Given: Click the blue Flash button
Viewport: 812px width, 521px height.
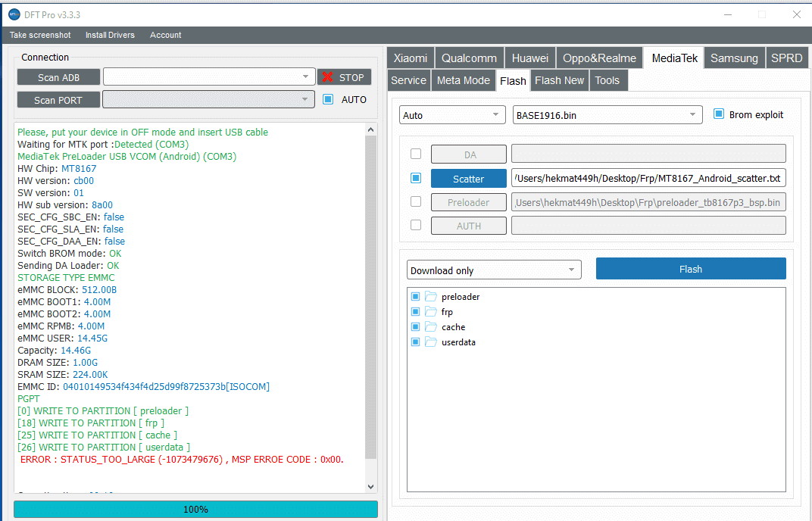Looking at the screenshot, I should click(691, 269).
